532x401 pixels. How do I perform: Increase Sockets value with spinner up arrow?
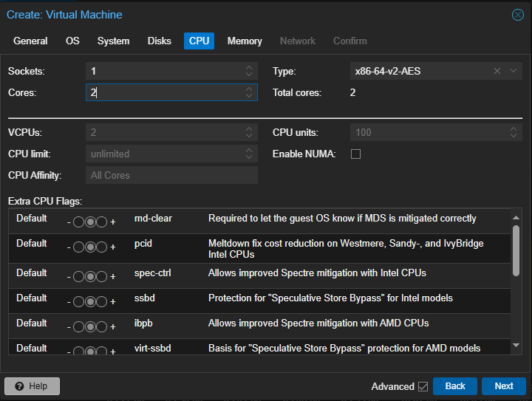coord(250,68)
